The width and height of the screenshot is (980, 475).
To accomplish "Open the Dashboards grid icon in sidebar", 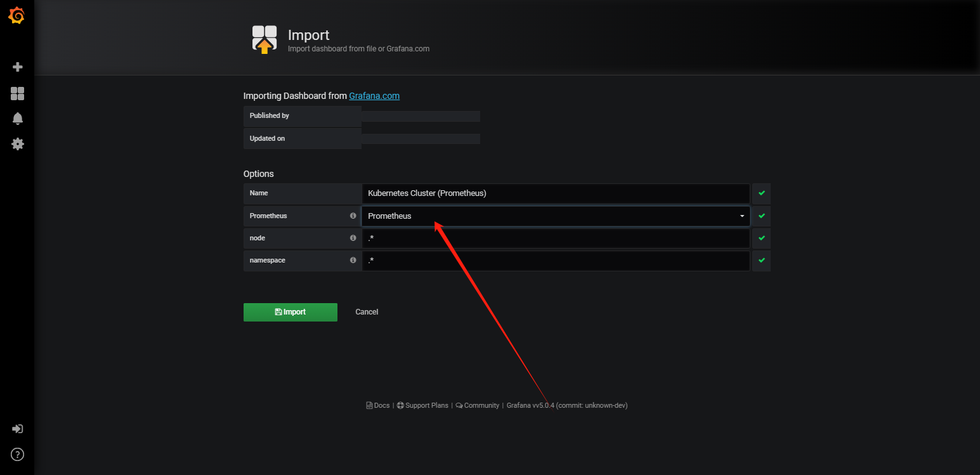I will click(18, 94).
